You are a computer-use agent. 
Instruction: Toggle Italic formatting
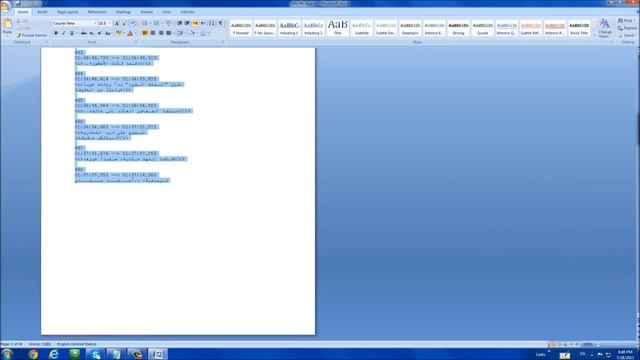click(x=64, y=33)
